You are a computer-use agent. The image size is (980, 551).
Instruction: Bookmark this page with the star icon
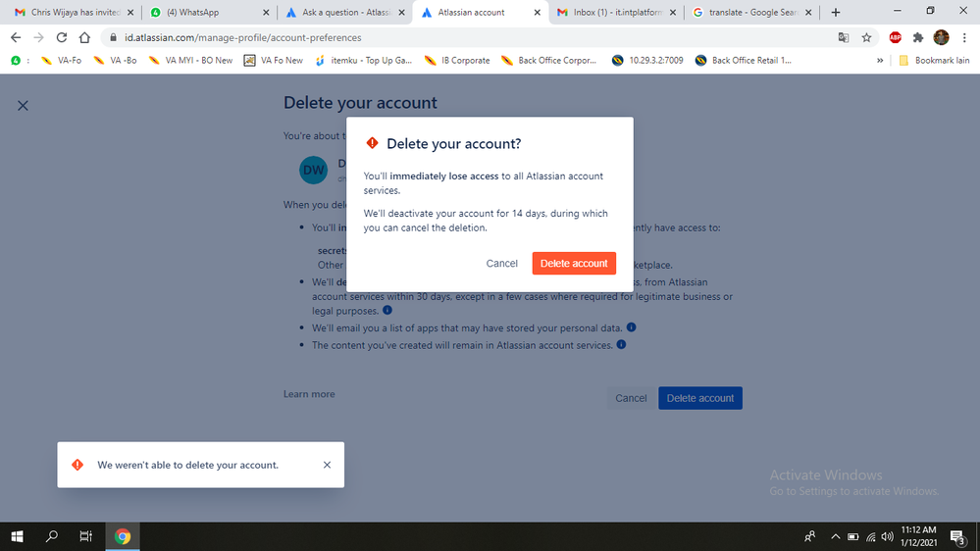pyautogui.click(x=866, y=37)
